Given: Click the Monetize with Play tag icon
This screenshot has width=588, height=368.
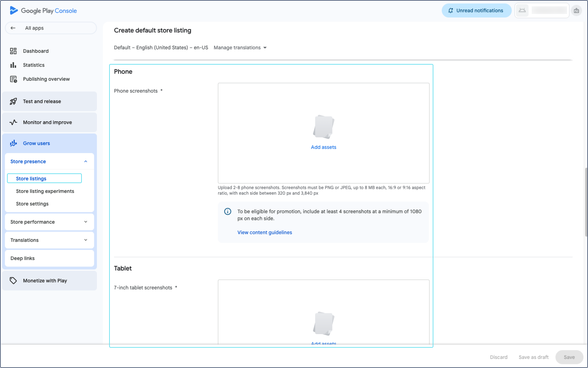Looking at the screenshot, I should (13, 281).
